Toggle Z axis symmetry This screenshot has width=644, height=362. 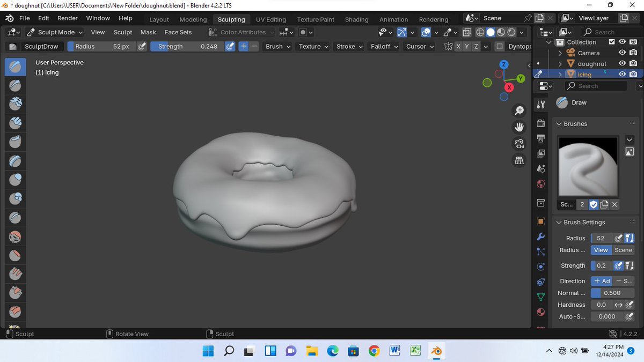tap(476, 46)
